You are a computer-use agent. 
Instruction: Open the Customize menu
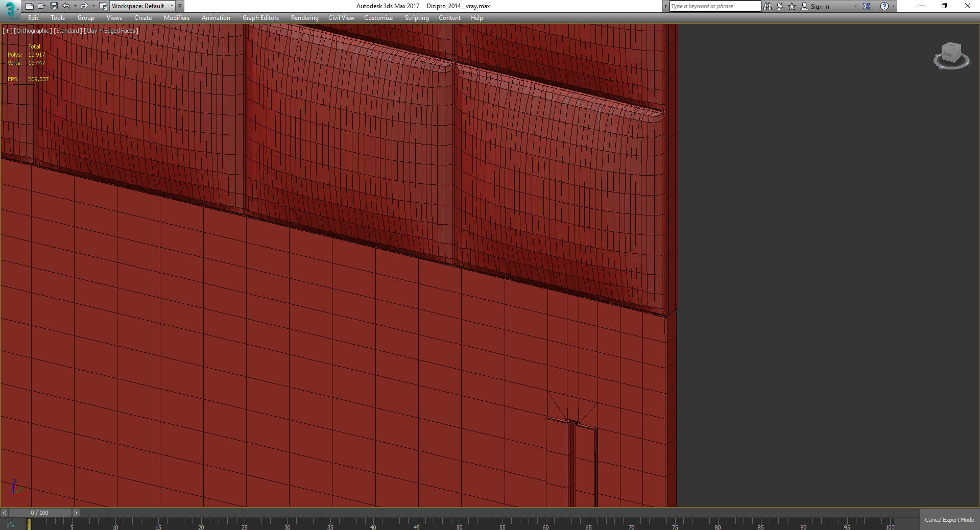(x=378, y=18)
